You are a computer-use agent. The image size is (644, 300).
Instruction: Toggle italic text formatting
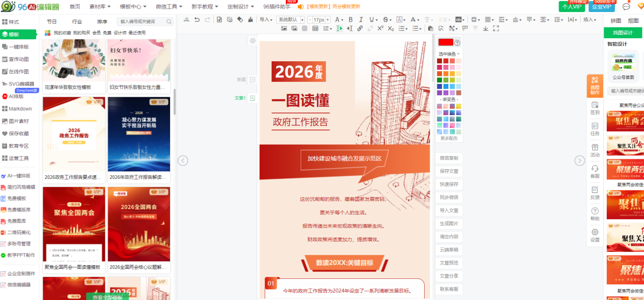361,20
